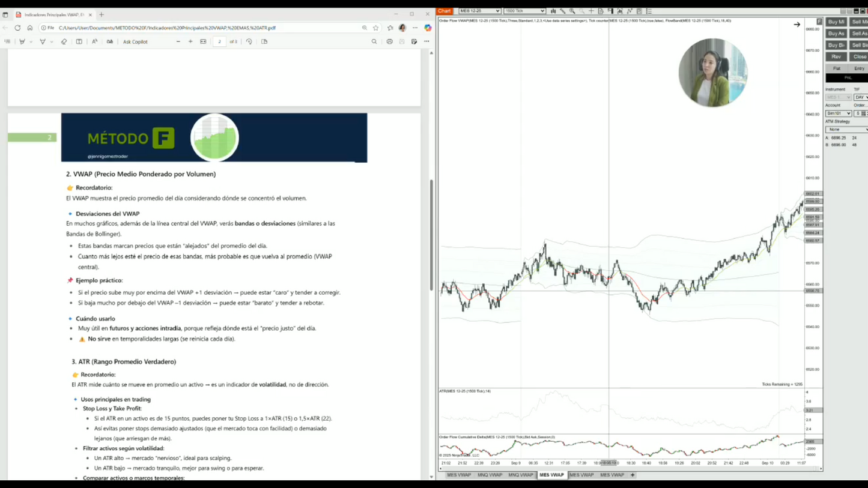The image size is (868, 488).
Task: Open PDF toolbar more options ellipsis
Action: 426,41
